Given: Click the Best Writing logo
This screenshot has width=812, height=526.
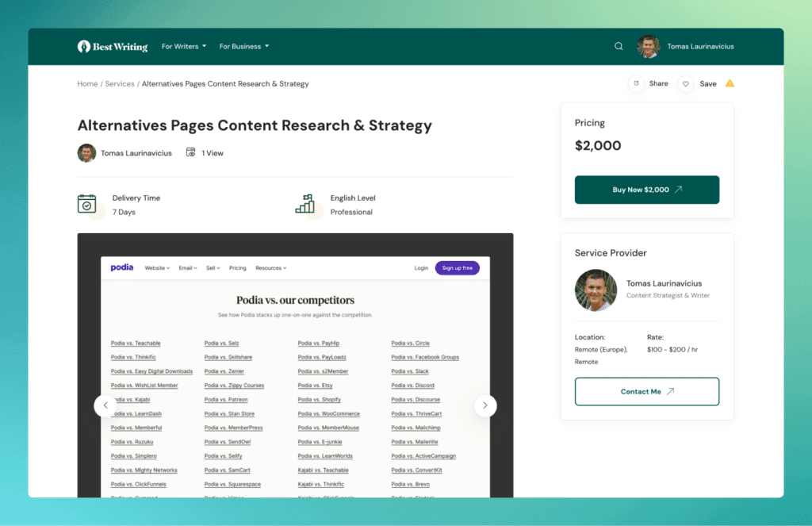Looking at the screenshot, I should (113, 47).
